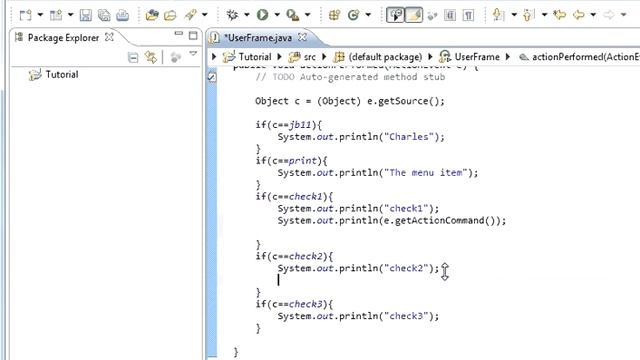Viewport: 640px width, 360px height.
Task: Select the UserFrame.java editor tab
Action: 258,38
